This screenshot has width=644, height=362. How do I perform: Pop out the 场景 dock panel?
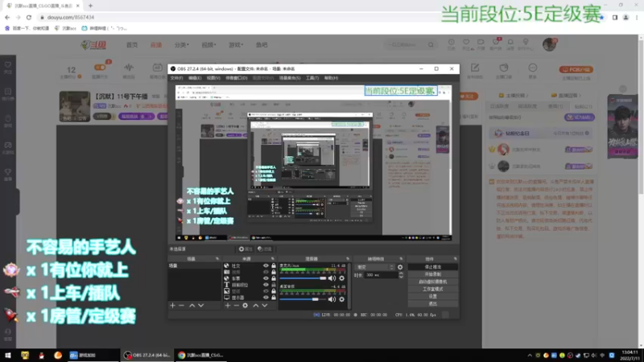coord(217,259)
